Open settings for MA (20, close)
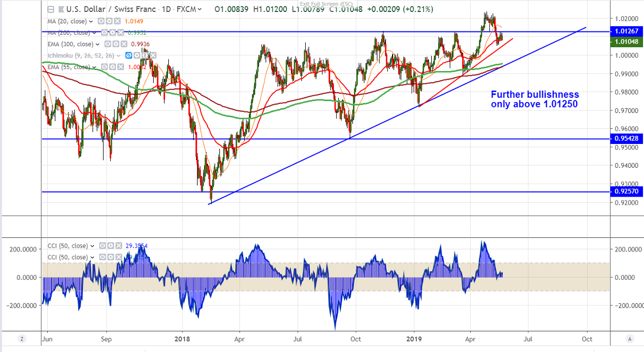The image size is (644, 352). point(110,21)
